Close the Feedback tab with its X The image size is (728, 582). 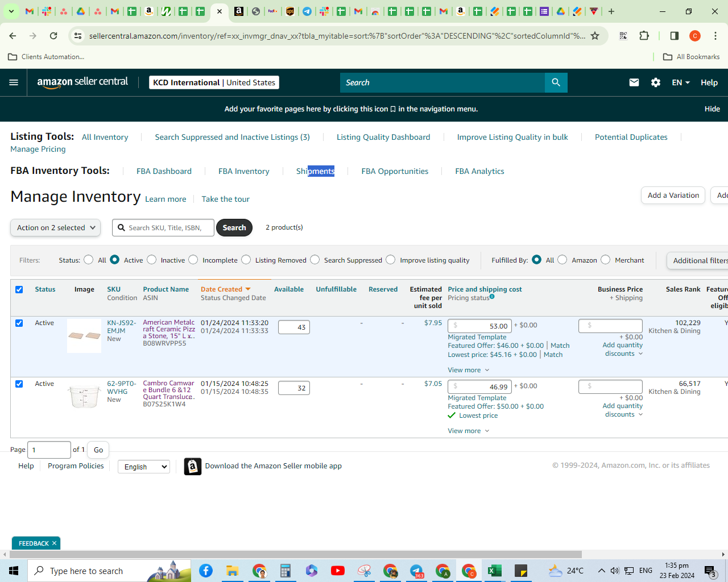tap(54, 543)
